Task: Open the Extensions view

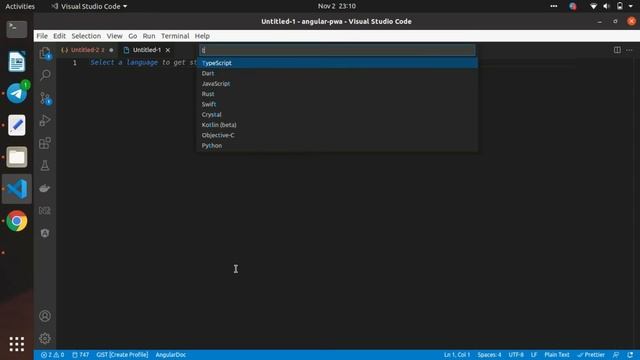Action: pos(45,143)
